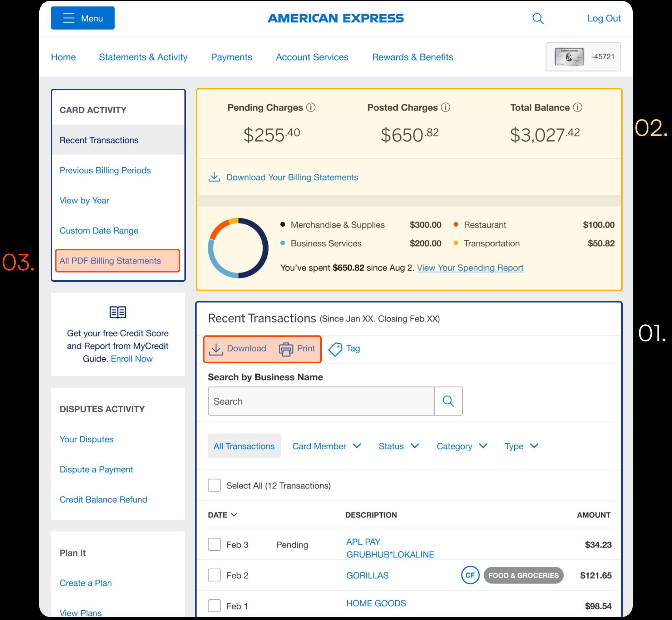Open the HOME GOODS transaction
672x620 pixels.
[x=376, y=603]
